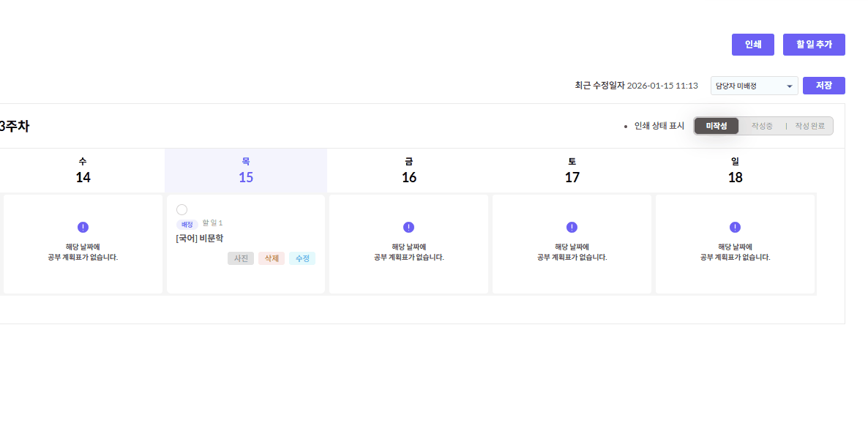The image size is (868, 445).
Task: Open the [국어] 비문학 task title
Action: click(200, 238)
